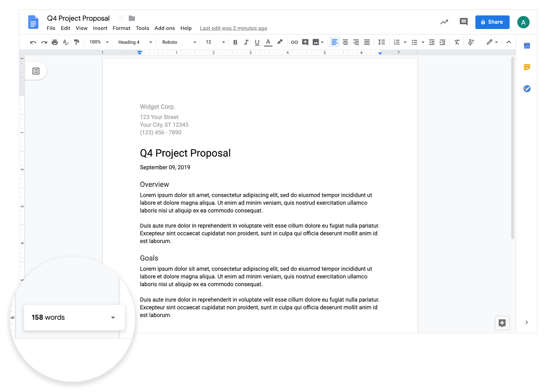Screen dimensions: 546x392
Task: Select the paint format tool
Action: (x=76, y=42)
